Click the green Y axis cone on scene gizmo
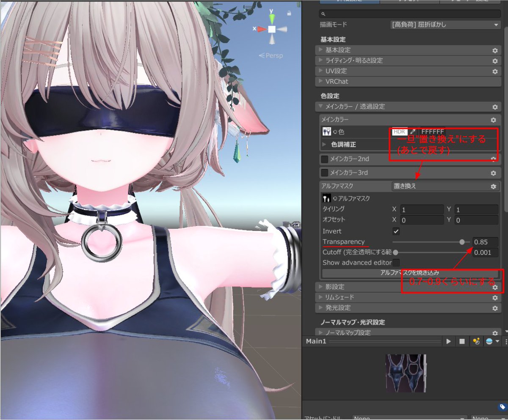Image resolution: width=508 pixels, height=420 pixels. [272, 19]
